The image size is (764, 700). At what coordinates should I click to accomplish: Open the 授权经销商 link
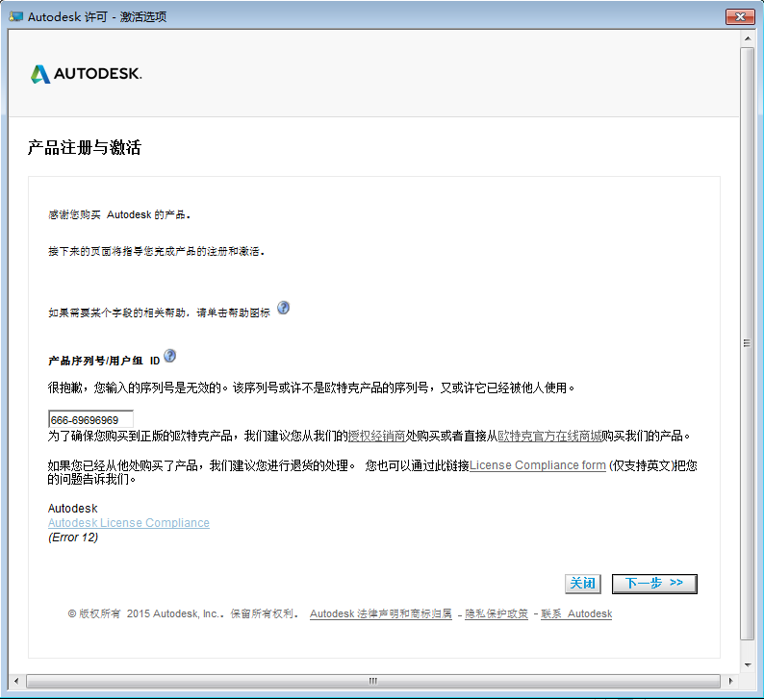[x=376, y=437]
